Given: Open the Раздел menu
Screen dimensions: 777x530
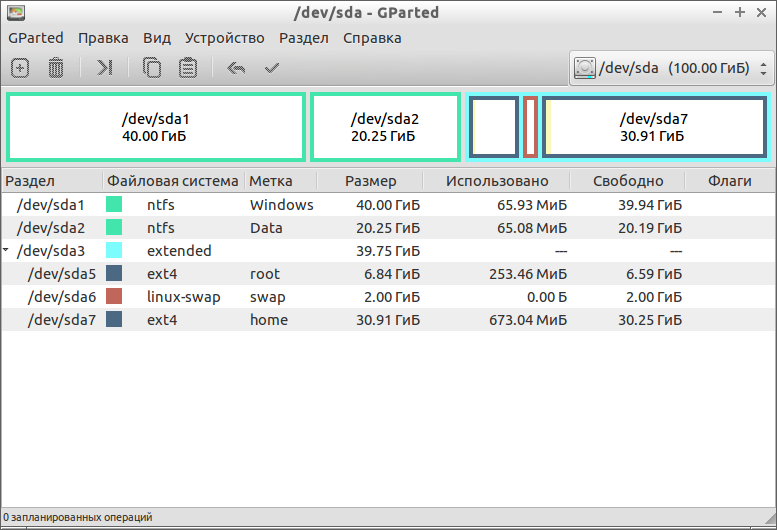Looking at the screenshot, I should tap(304, 38).
